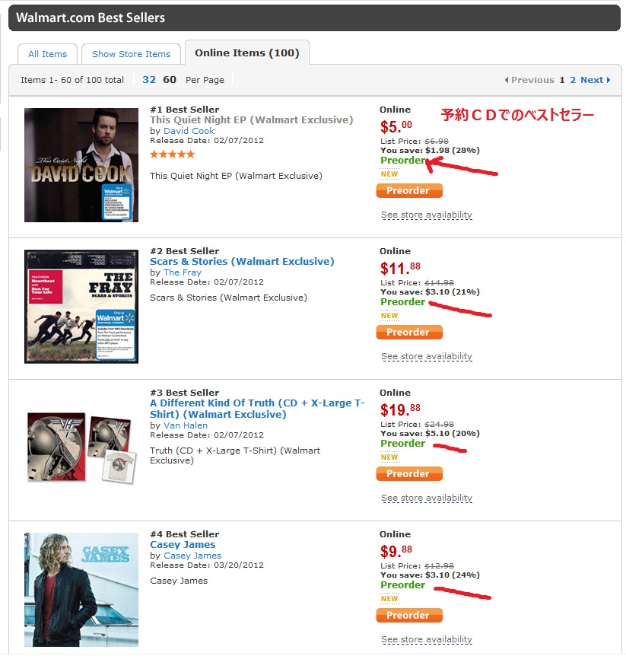Screen dimensions: 626x672
Task: Preorder This Quiet Night EP
Action: click(409, 191)
